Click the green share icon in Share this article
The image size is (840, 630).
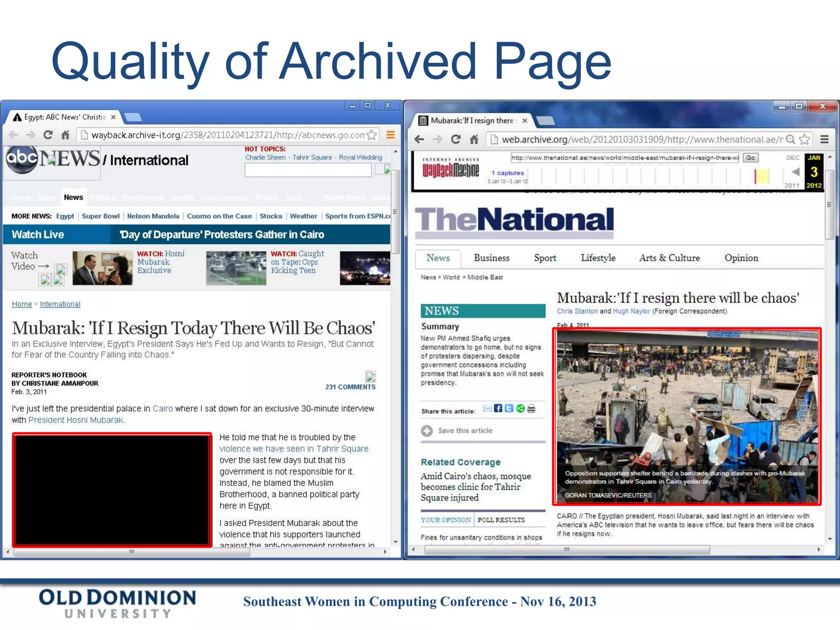520,408
